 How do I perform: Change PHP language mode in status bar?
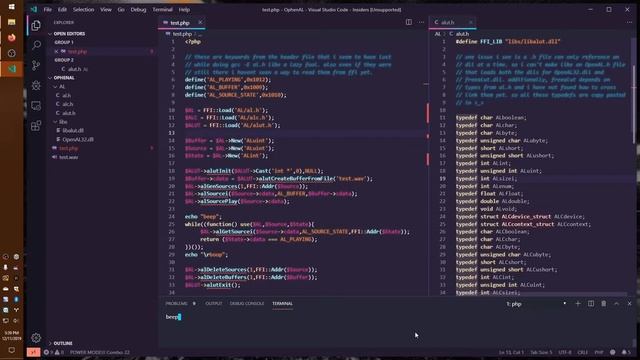point(599,352)
